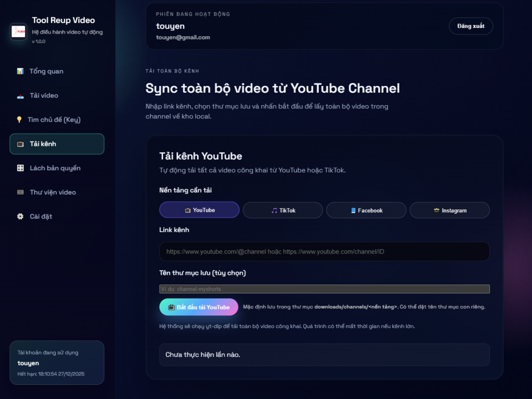Start download with Bắt đầu tải YouTube
The width and height of the screenshot is (532, 399).
(x=199, y=307)
